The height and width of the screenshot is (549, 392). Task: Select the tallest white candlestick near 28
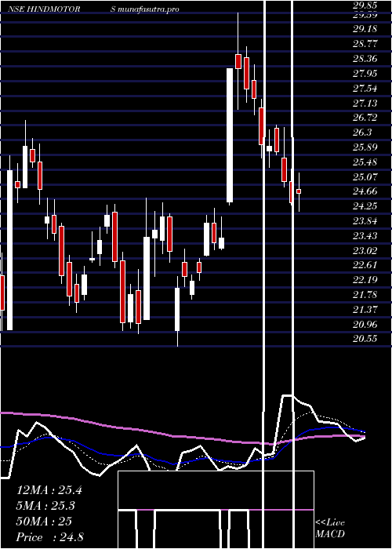click(230, 135)
